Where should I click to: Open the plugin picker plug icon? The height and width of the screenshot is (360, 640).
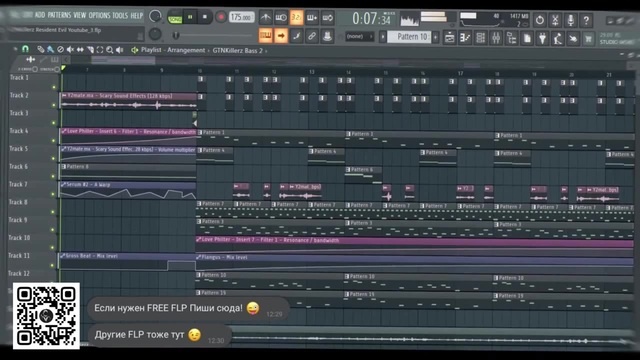point(542,39)
